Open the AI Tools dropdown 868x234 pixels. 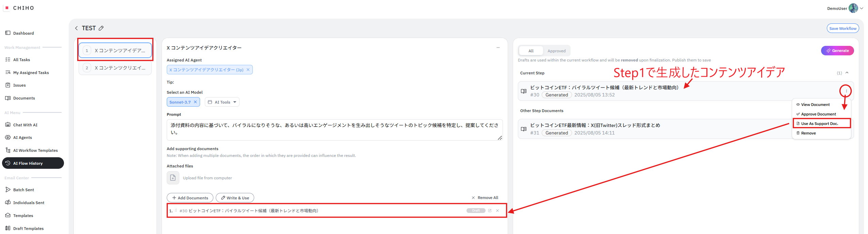click(222, 102)
